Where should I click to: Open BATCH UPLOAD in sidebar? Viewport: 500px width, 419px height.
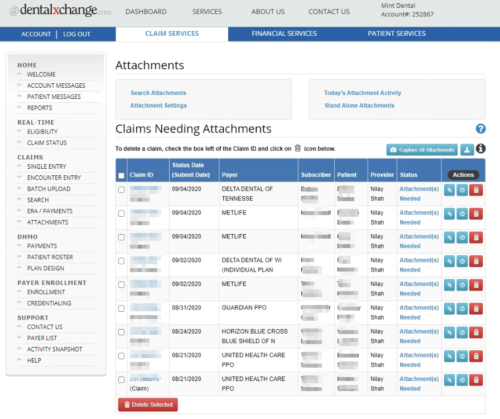(x=49, y=189)
